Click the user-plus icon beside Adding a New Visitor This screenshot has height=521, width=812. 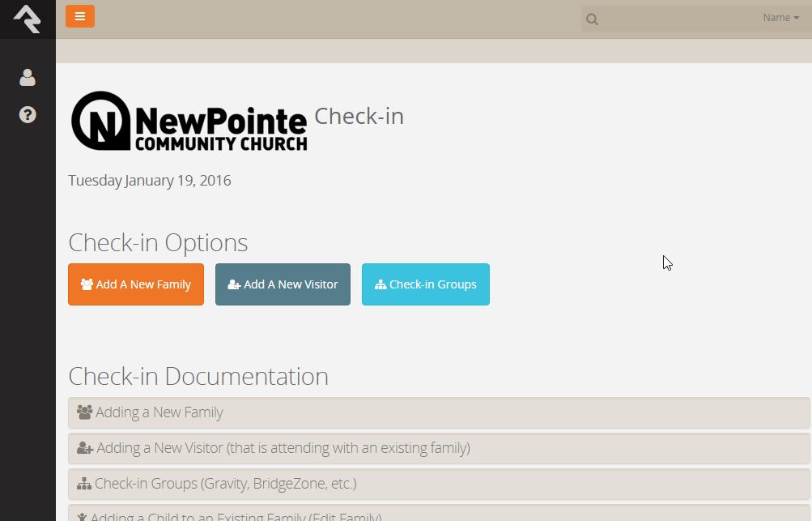pyautogui.click(x=85, y=448)
